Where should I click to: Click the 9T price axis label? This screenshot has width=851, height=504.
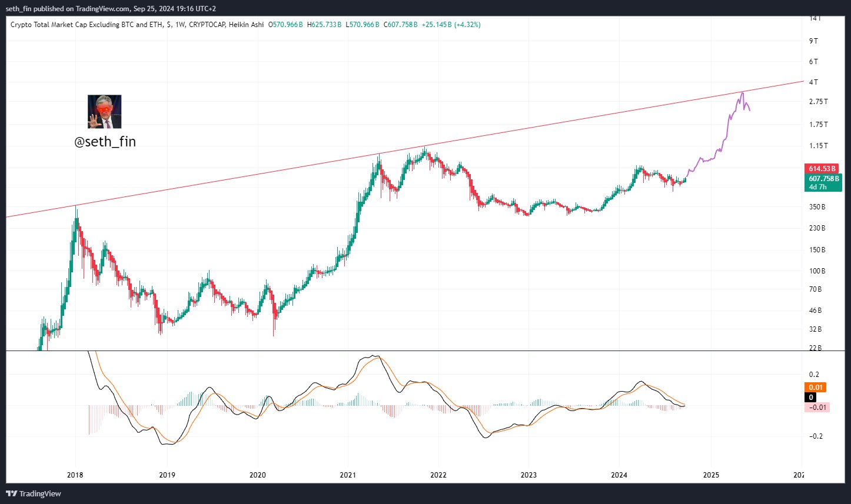pos(813,41)
